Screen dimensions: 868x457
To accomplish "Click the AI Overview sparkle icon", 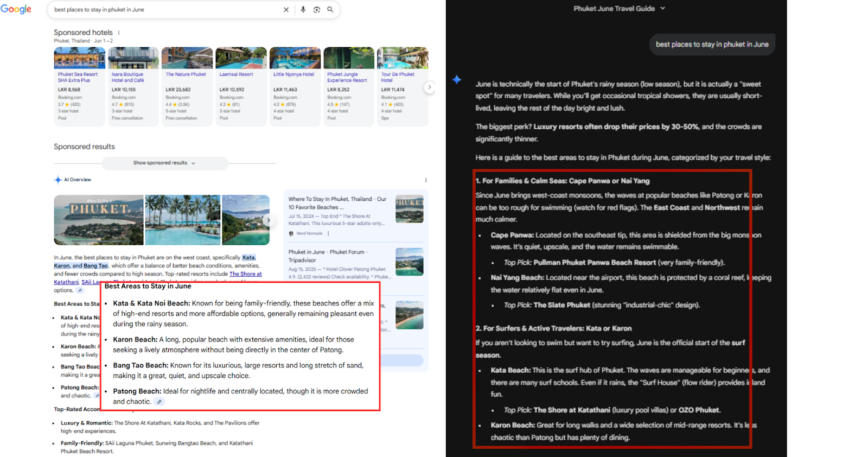I will (58, 180).
